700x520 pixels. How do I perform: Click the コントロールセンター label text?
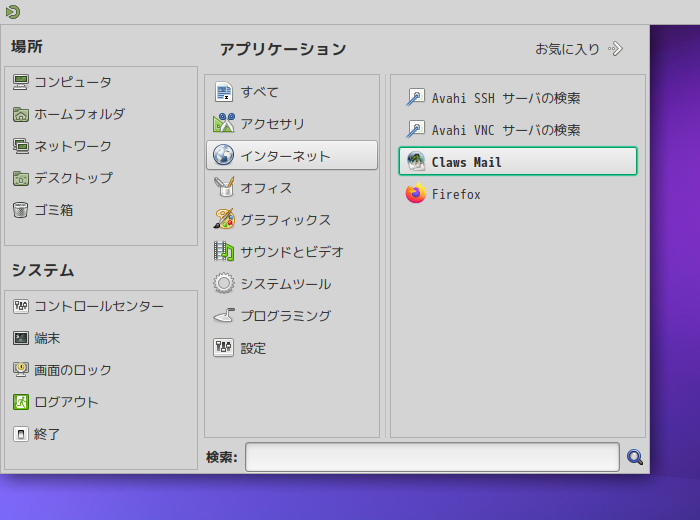click(x=99, y=306)
